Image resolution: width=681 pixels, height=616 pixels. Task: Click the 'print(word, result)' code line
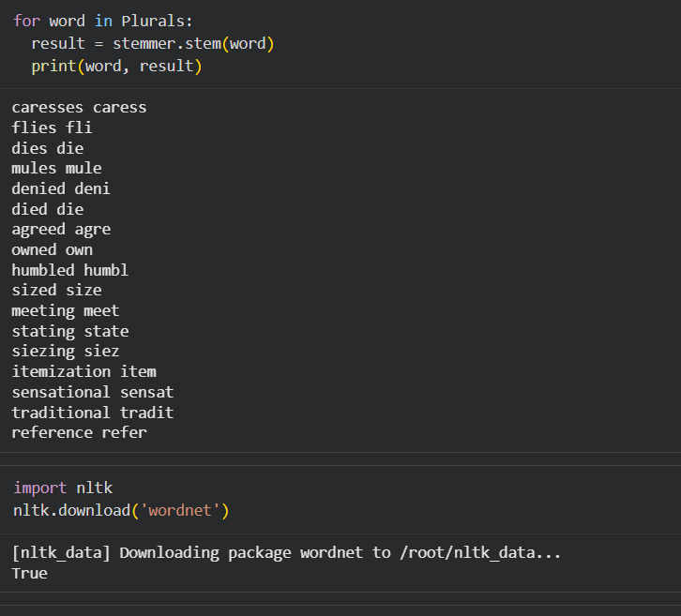click(x=116, y=66)
